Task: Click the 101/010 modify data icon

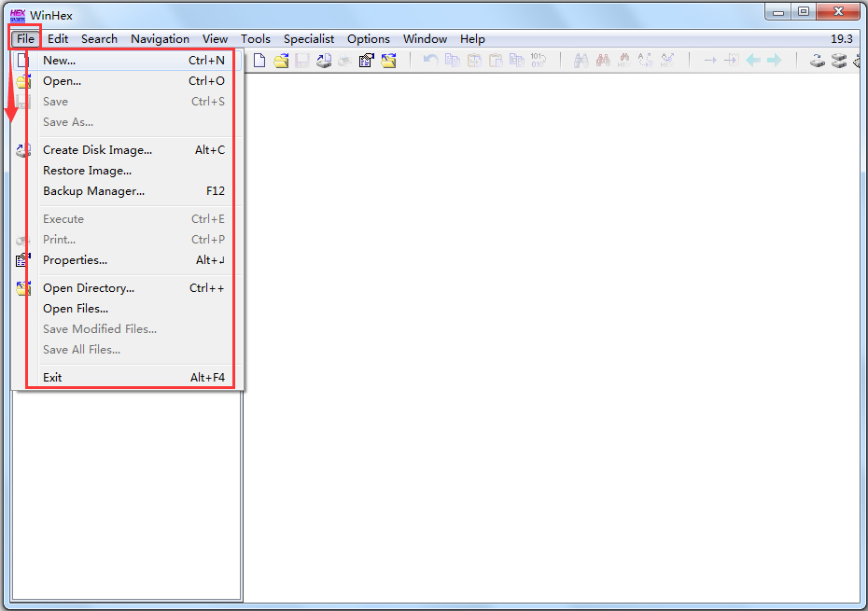Action: pos(539,61)
